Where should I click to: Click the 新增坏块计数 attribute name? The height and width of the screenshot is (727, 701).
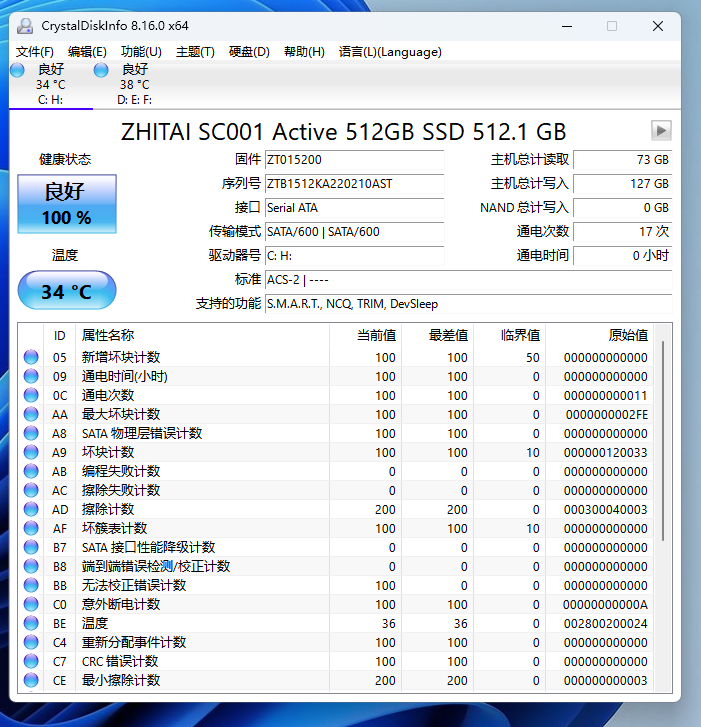[121, 357]
